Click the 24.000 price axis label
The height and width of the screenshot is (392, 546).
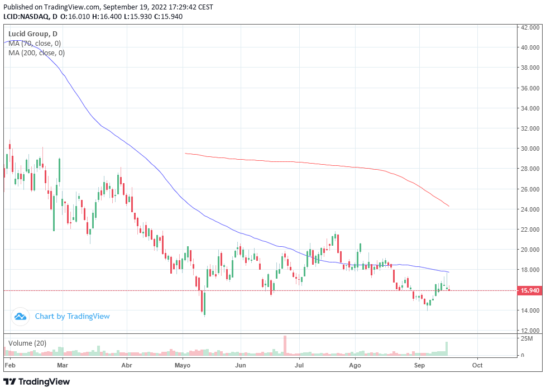point(530,209)
